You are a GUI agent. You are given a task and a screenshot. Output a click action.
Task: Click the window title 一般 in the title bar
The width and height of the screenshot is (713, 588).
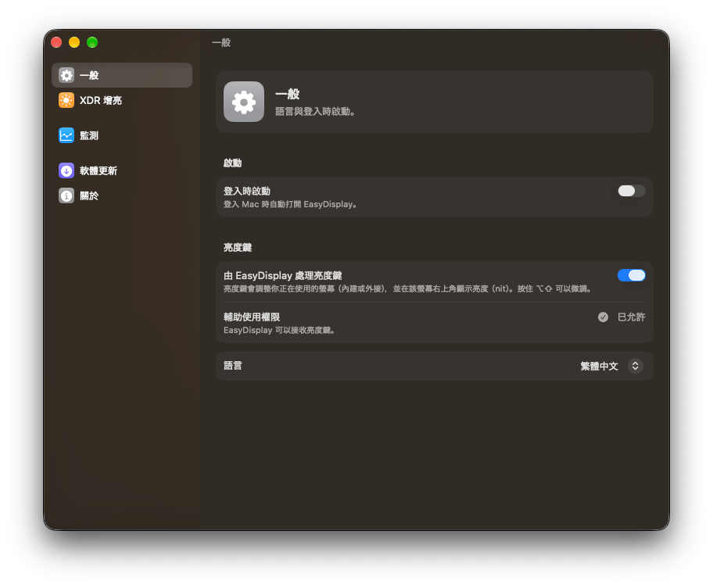[x=221, y=43]
